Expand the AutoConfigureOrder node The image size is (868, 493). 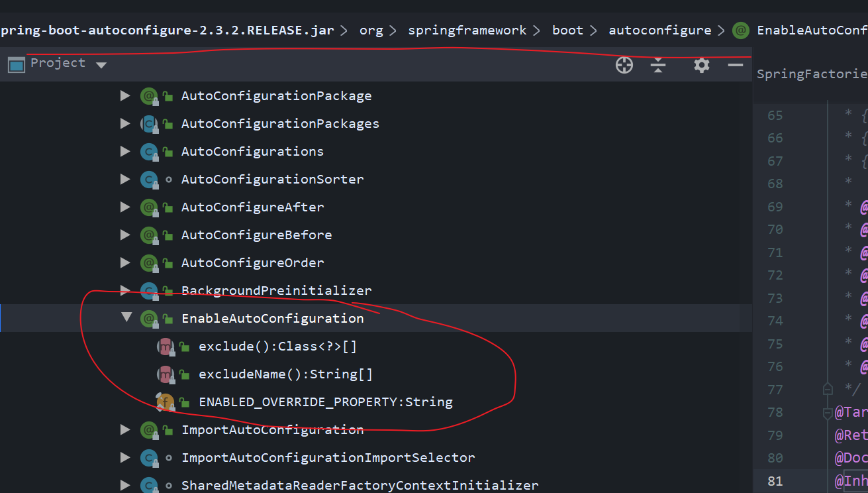124,263
